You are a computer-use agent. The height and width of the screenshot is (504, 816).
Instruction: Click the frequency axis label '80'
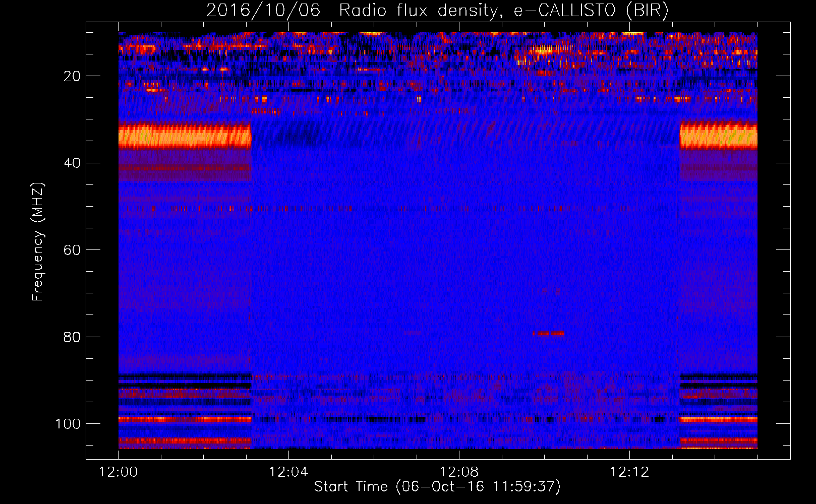click(x=73, y=337)
